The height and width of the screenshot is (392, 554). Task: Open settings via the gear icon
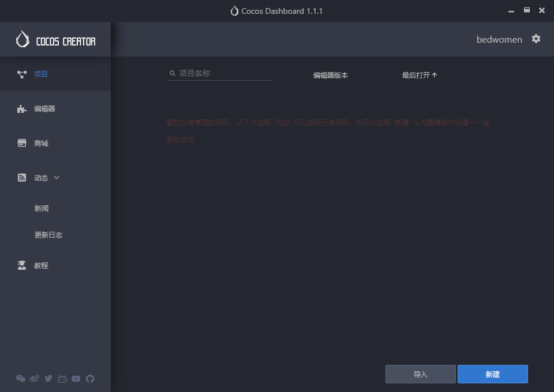tap(536, 39)
